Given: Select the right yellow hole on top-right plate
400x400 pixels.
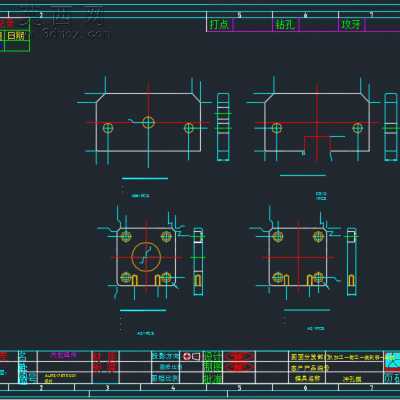Looking at the screenshot, I should [x=357, y=128].
